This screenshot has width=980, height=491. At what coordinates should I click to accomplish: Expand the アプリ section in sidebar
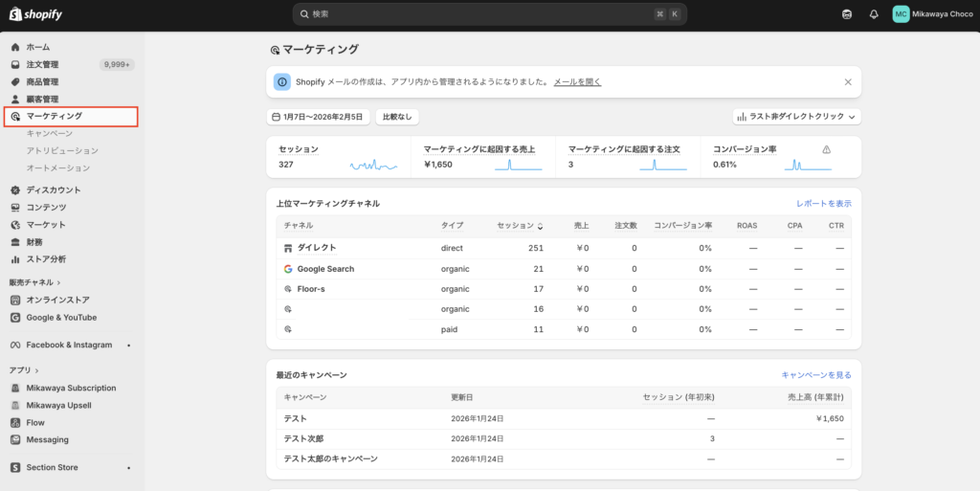point(37,369)
